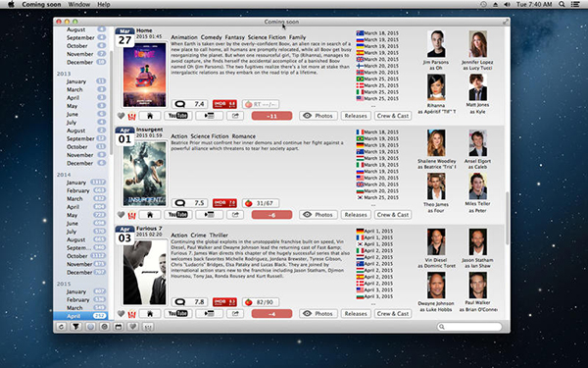Click the 7.5 rating badge for Insurgent

click(x=190, y=203)
